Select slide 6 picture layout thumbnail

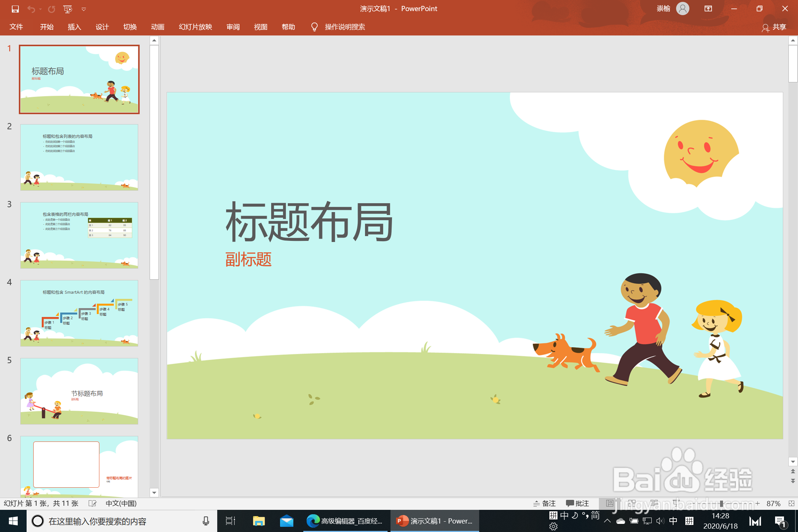pos(79,467)
